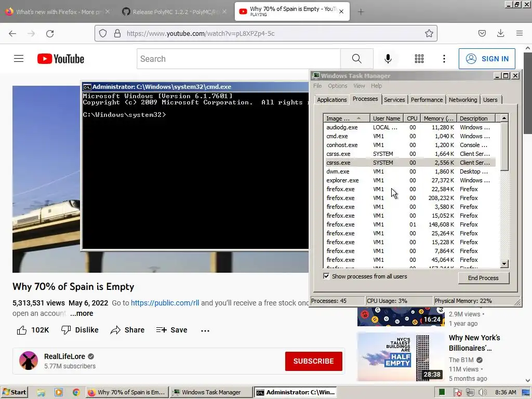532x399 pixels.
Task: Open Task Manager Options menu
Action: [338, 86]
